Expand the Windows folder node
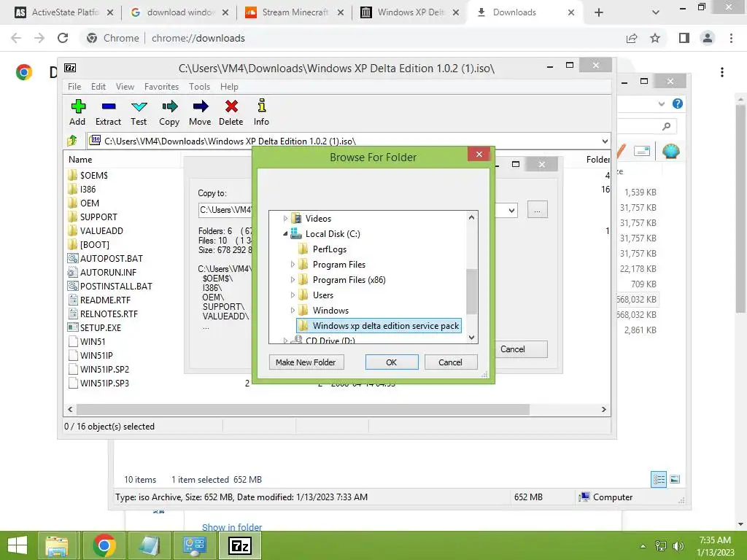Image resolution: width=747 pixels, height=560 pixels. [293, 310]
